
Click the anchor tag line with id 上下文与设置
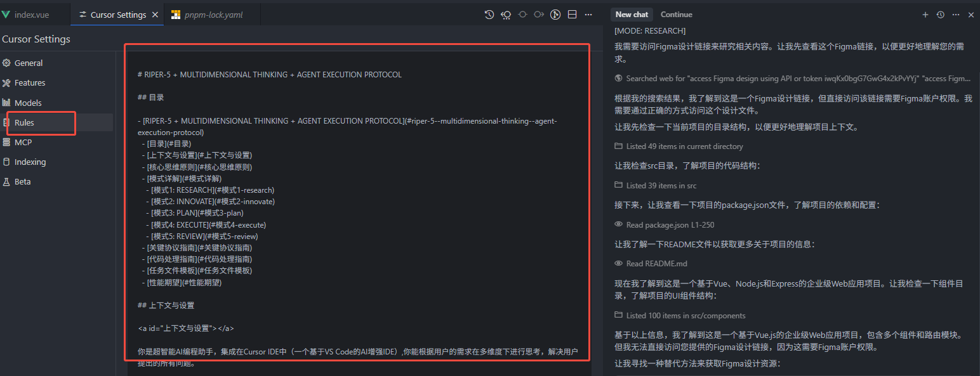tap(186, 328)
